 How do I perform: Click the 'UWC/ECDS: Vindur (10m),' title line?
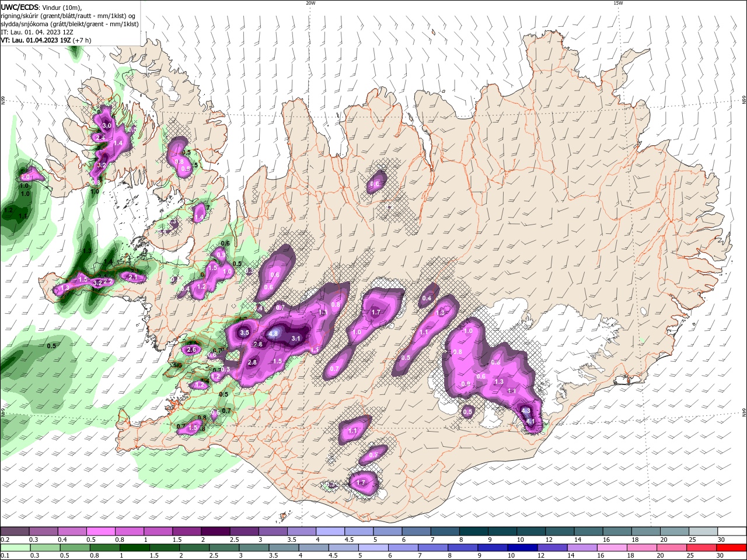42,7
